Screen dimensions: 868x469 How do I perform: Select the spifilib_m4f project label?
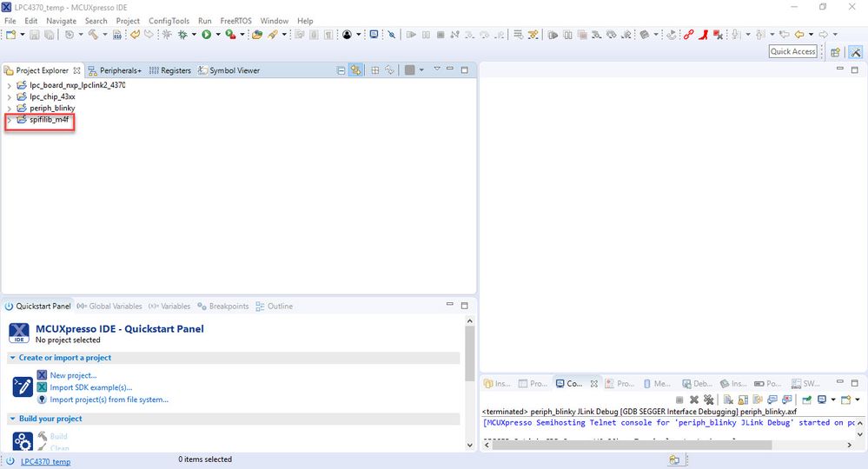49,120
